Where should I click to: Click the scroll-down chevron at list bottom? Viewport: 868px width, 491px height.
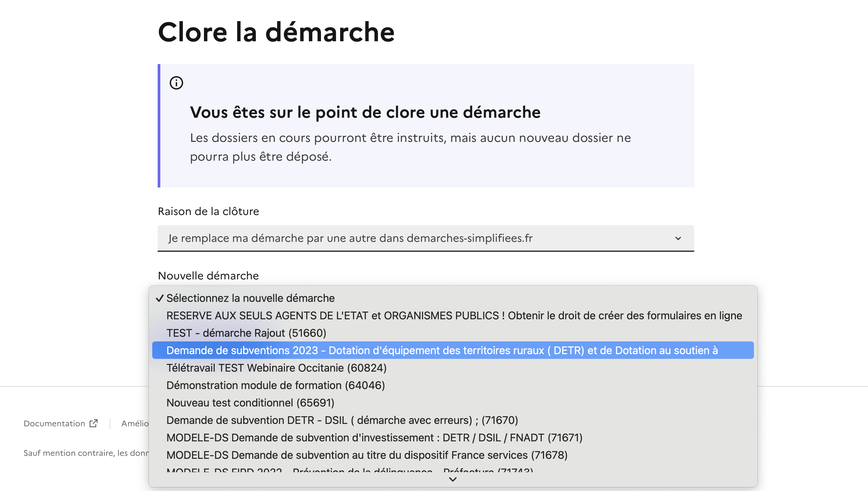click(x=452, y=479)
